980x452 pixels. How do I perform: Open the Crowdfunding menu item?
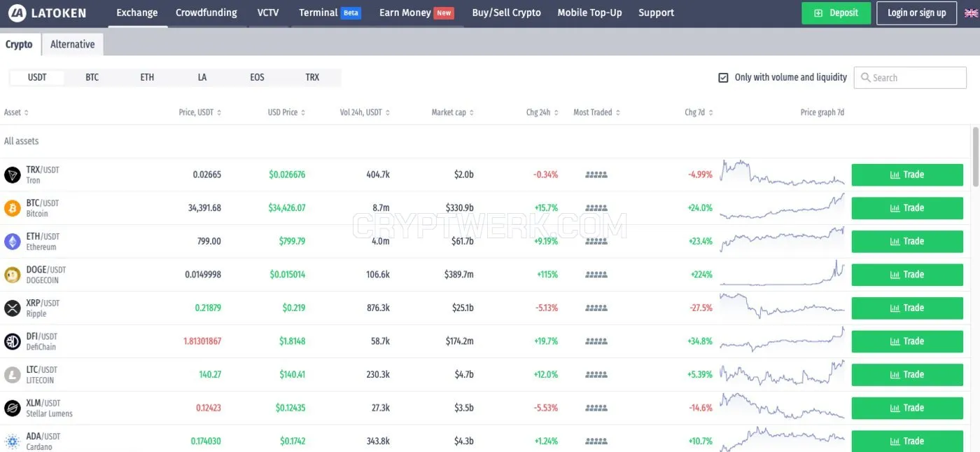click(206, 13)
